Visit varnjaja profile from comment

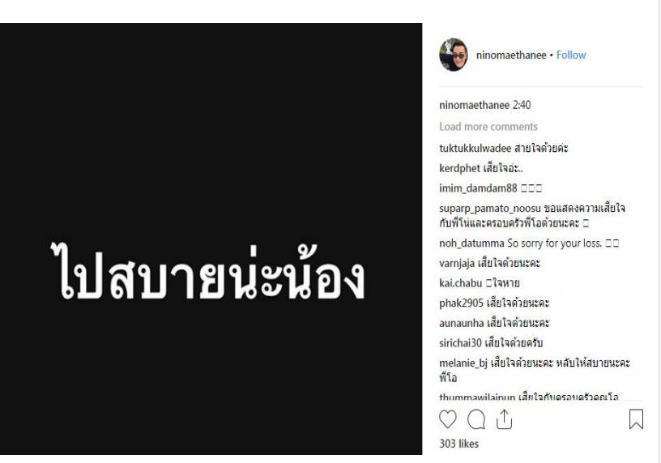tap(457, 263)
